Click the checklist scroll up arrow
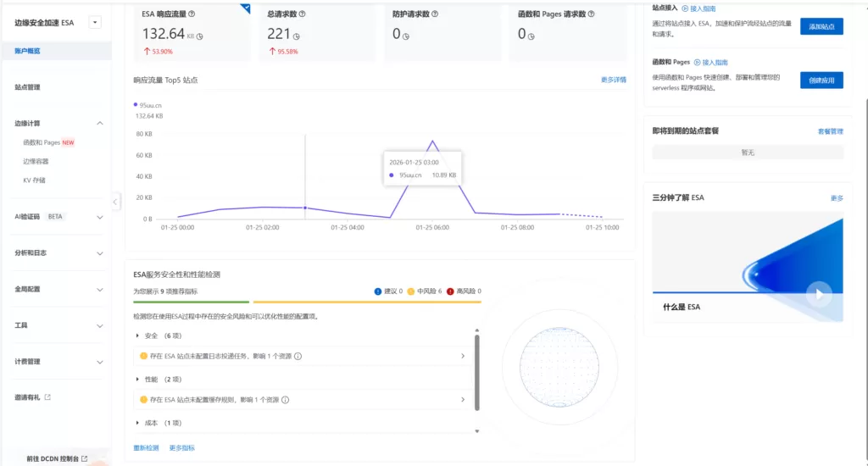868x466 pixels. coord(476,330)
